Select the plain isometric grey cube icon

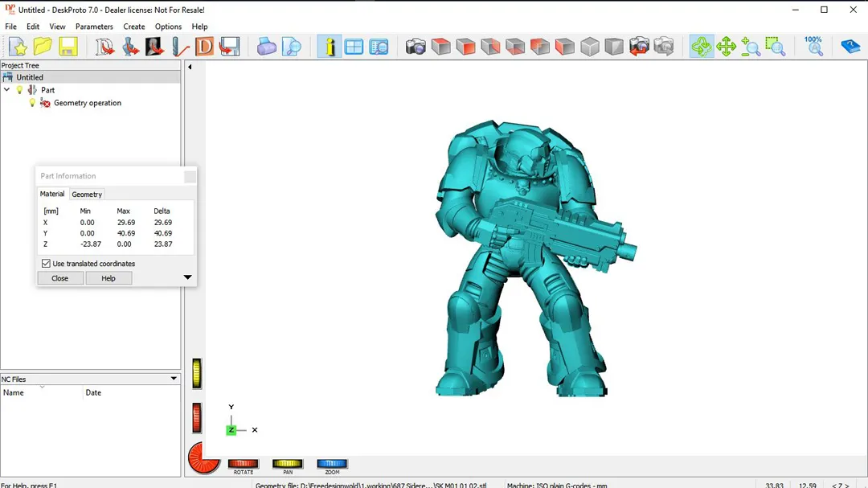(x=590, y=47)
